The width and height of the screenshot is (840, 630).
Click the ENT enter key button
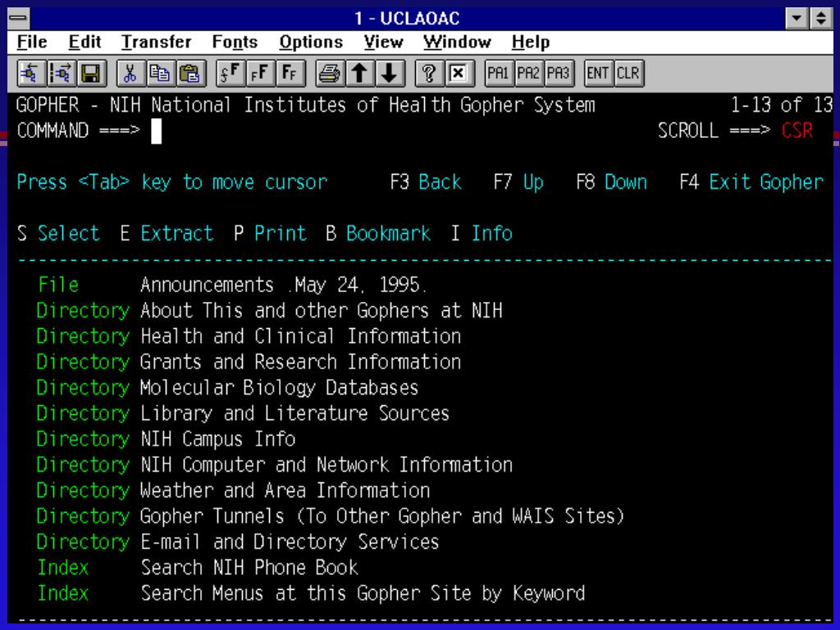[x=597, y=73]
